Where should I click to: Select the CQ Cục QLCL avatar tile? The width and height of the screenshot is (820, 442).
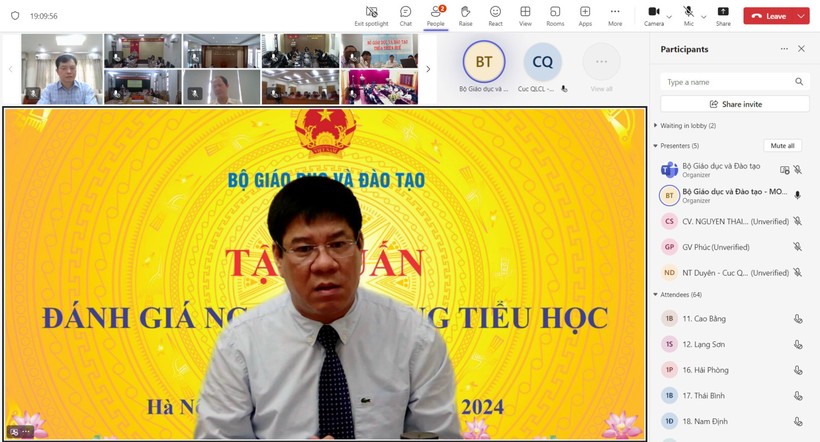[542, 62]
